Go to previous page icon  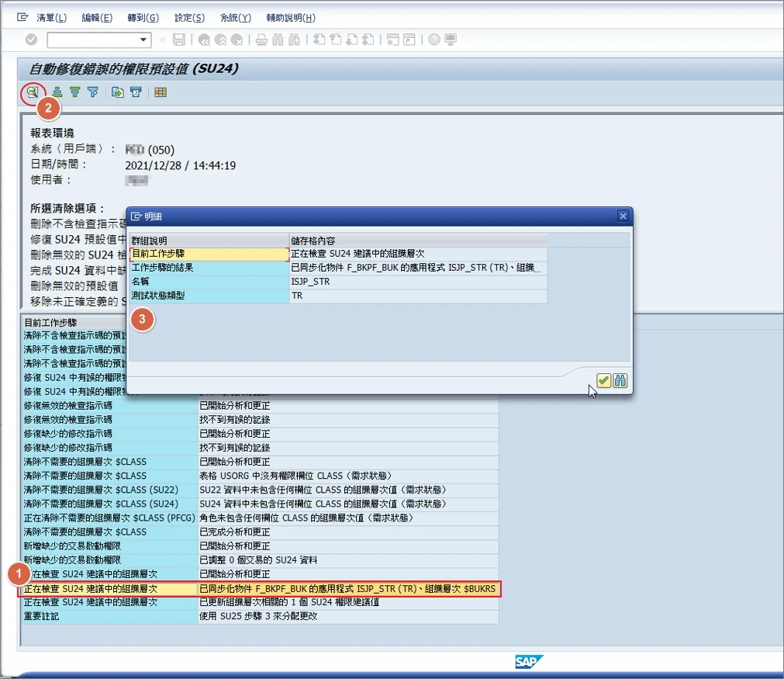coord(336,40)
